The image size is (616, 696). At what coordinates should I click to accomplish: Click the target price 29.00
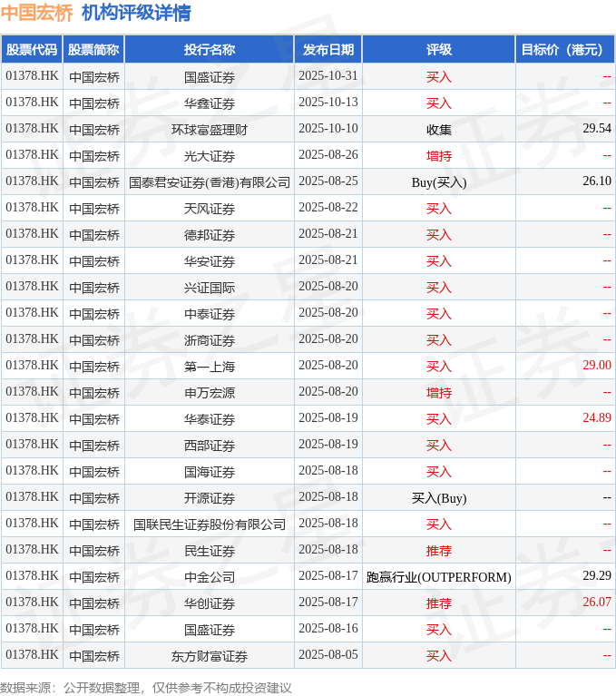click(x=597, y=365)
